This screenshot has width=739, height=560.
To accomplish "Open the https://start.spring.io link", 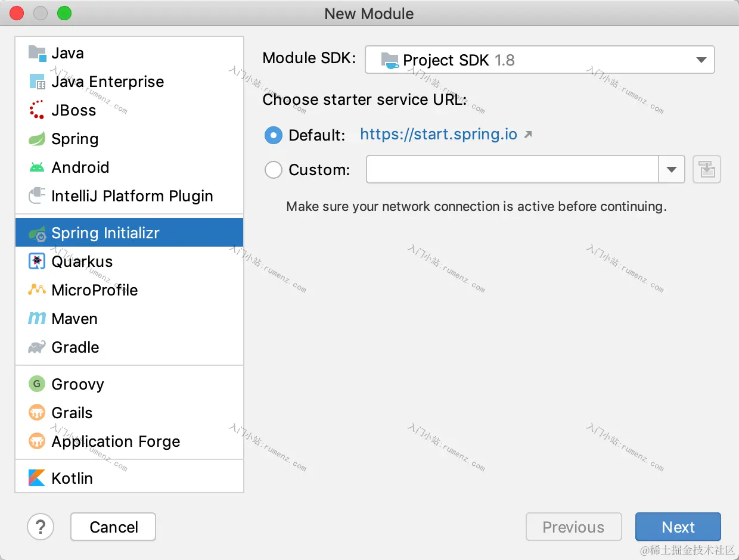I will (x=439, y=134).
